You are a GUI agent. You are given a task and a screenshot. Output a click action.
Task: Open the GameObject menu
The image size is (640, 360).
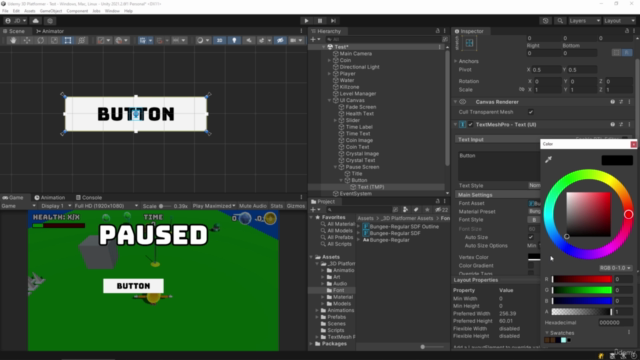[51, 11]
